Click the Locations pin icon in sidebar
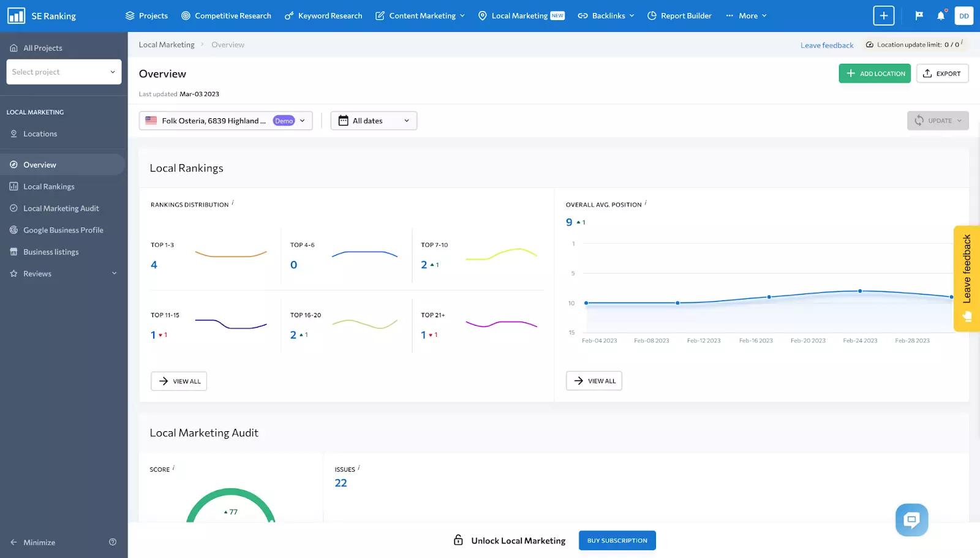This screenshot has height=558, width=980. coord(13,134)
